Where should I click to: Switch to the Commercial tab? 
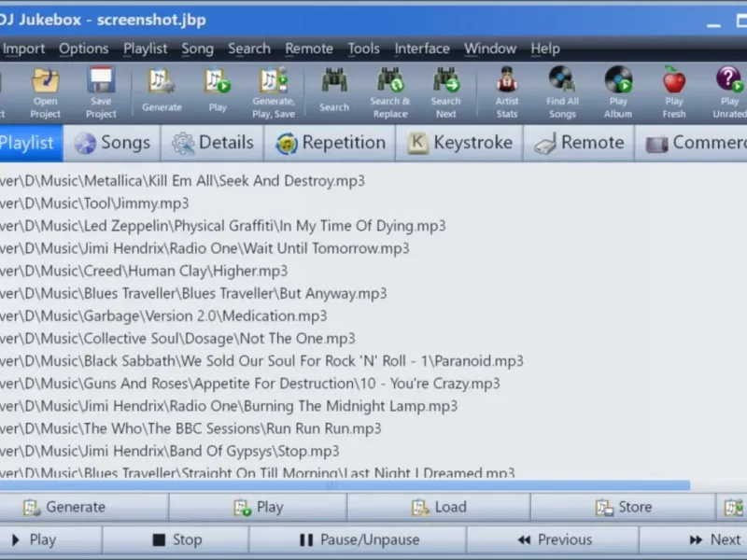pyautogui.click(x=691, y=143)
